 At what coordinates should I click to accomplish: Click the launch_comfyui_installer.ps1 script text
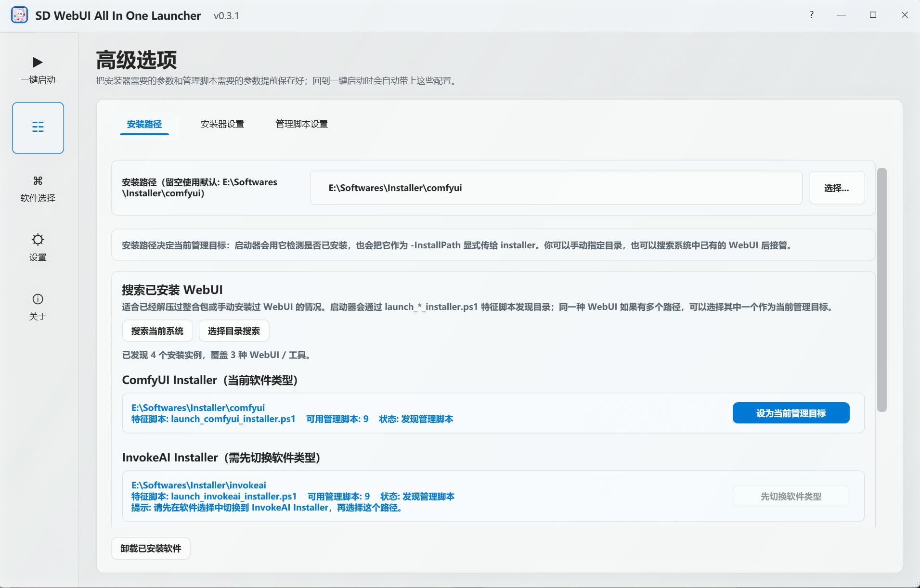pyautogui.click(x=233, y=419)
